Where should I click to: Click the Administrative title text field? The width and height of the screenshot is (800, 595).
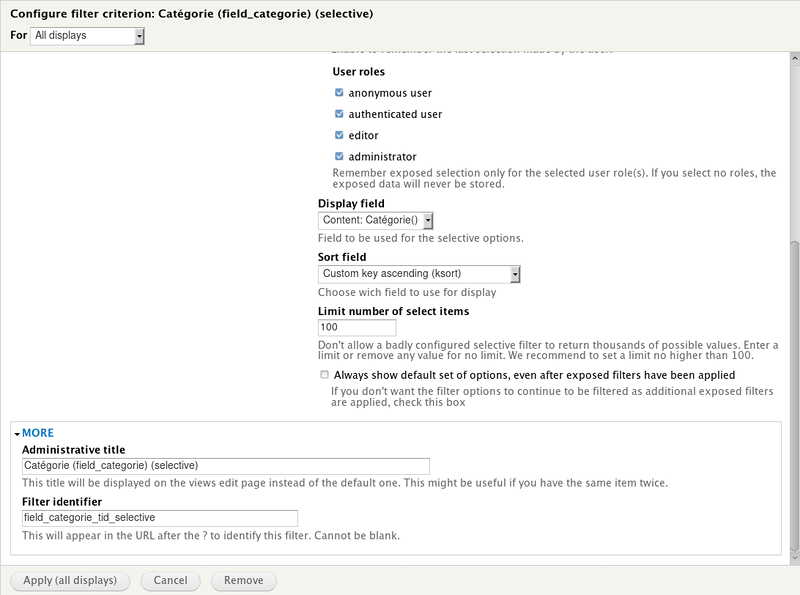[225, 465]
